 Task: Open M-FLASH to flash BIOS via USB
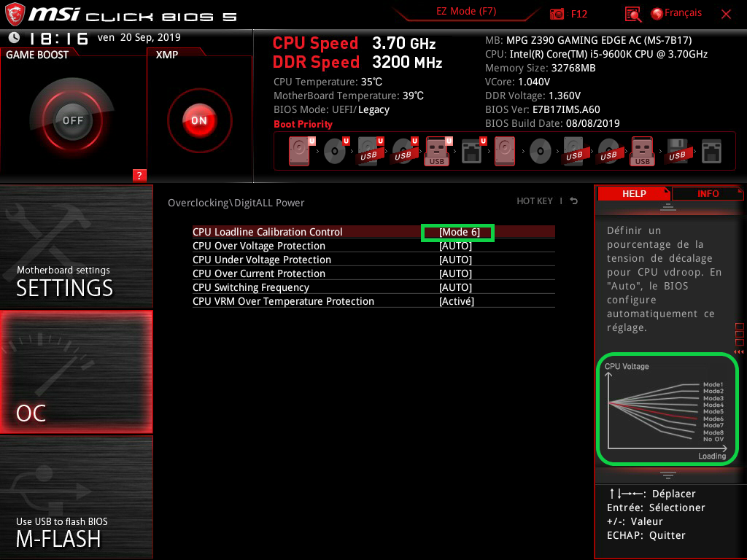coord(76,497)
